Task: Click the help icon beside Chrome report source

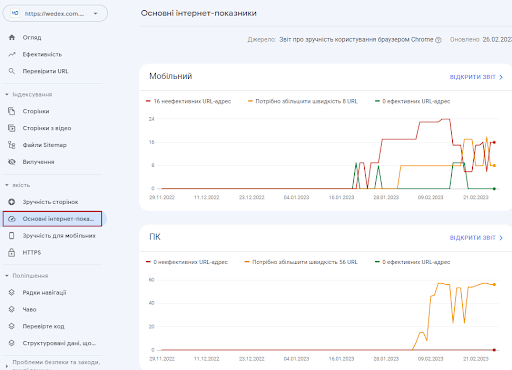Action: coord(438,40)
